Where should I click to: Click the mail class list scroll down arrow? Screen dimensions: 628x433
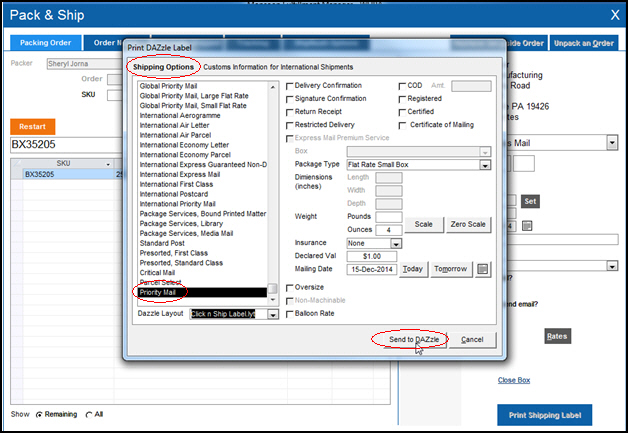[273, 300]
